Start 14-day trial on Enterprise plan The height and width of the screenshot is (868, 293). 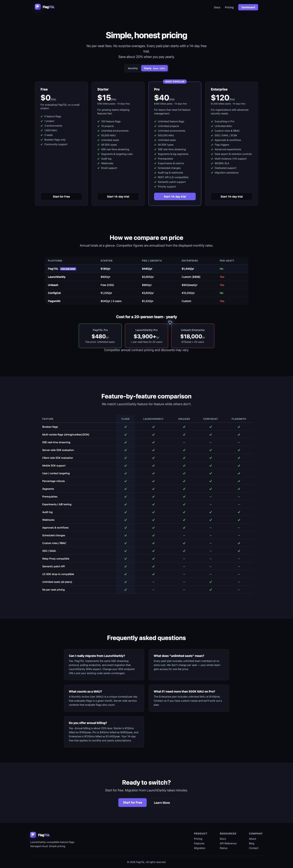(231, 196)
